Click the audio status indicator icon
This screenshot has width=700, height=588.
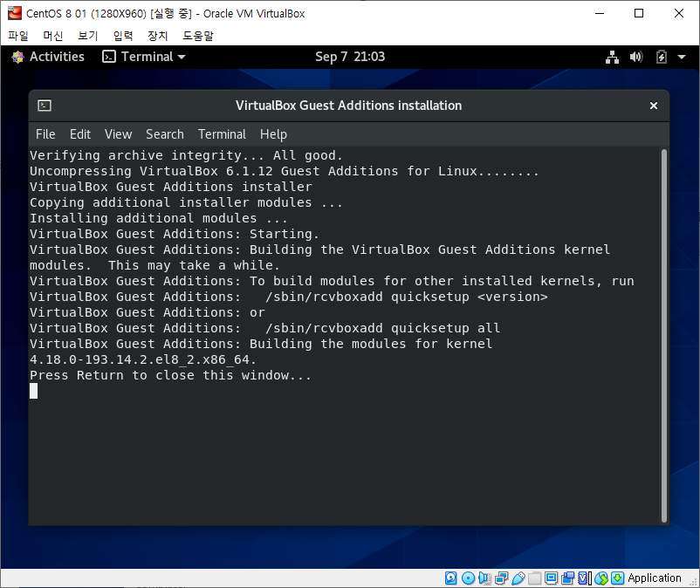484,578
